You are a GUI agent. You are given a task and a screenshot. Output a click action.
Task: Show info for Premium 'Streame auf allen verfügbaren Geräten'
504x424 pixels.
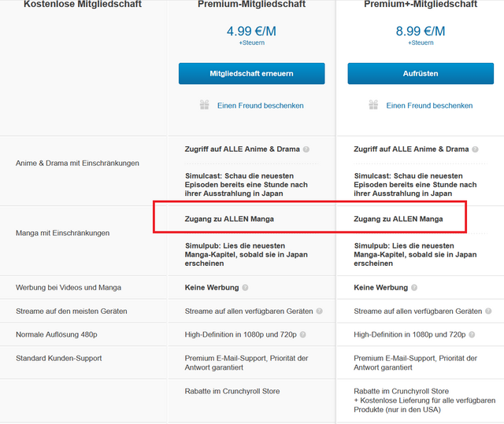318,312
